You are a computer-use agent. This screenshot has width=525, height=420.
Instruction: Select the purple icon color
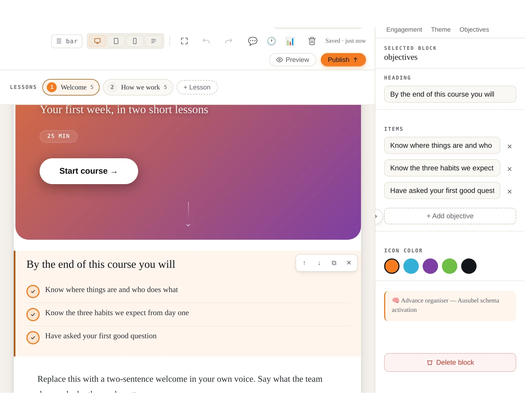[430, 266]
